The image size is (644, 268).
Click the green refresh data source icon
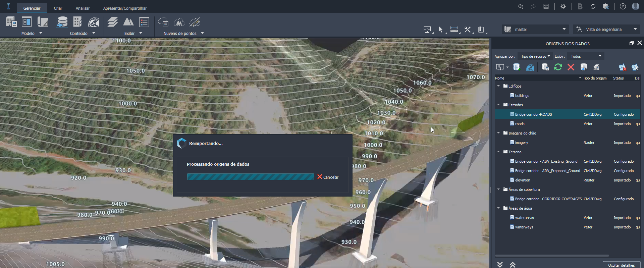tap(558, 67)
